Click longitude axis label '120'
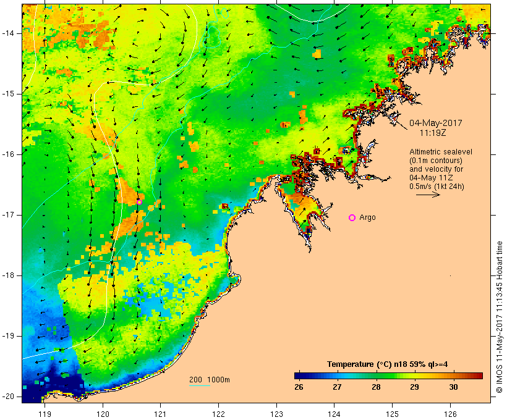This screenshot has width=507, height=420. click(x=103, y=414)
